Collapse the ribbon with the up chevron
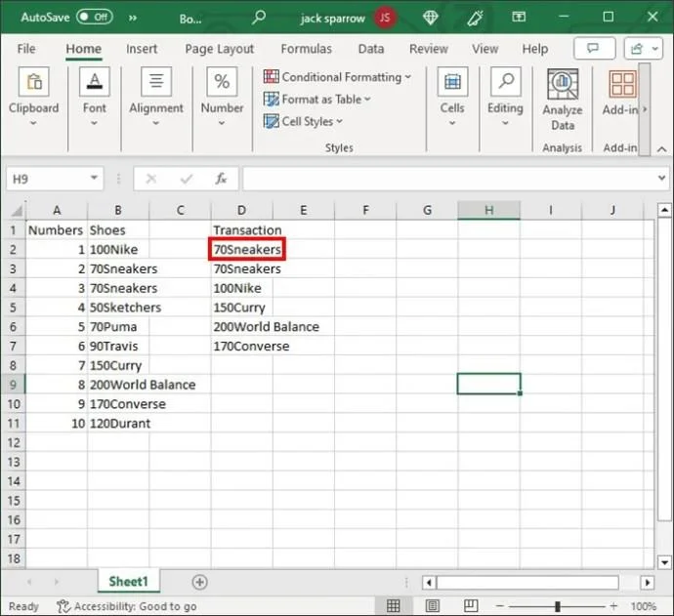The height and width of the screenshot is (616, 674). click(x=662, y=149)
